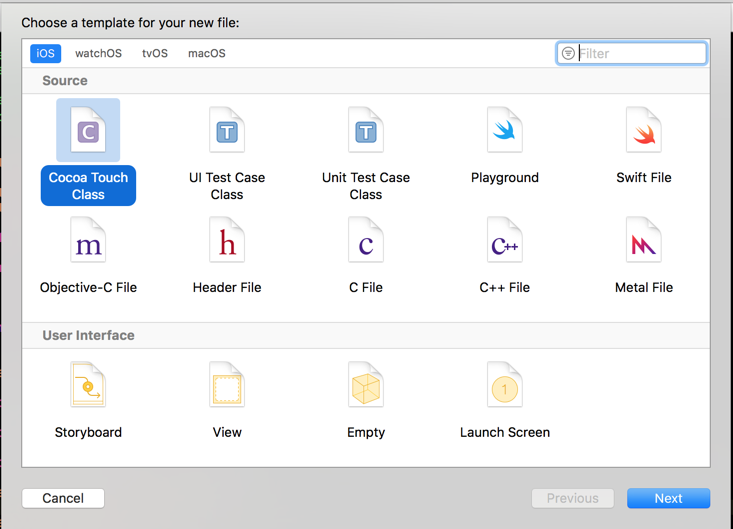733x529 pixels.
Task: Open the tvOS platform tab
Action: point(155,53)
